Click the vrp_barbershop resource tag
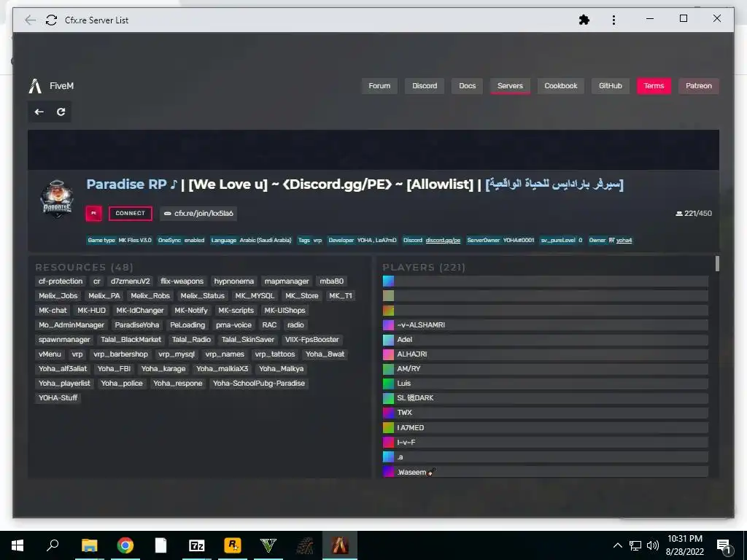Viewport: 747px width, 560px height. point(120,354)
